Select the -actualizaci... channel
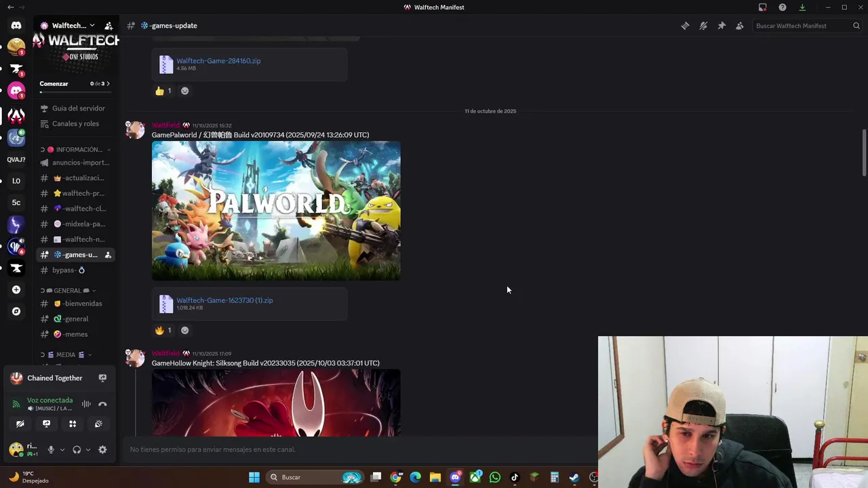868x488 pixels. 75,178
